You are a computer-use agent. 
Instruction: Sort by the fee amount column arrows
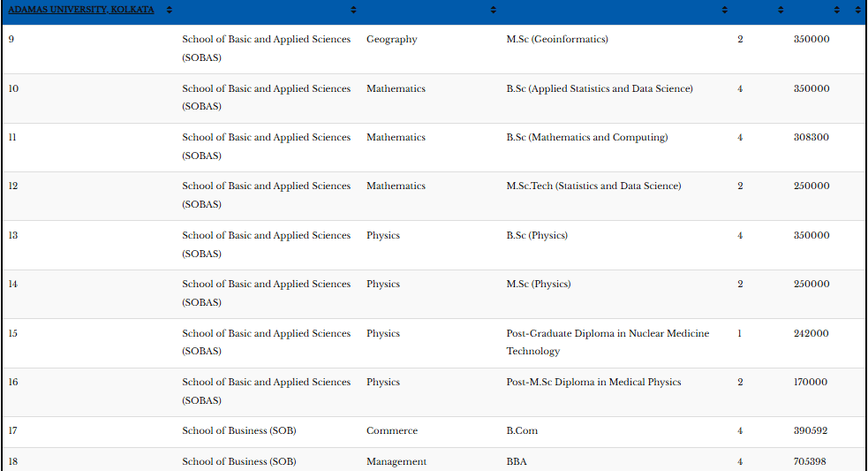[x=837, y=10]
